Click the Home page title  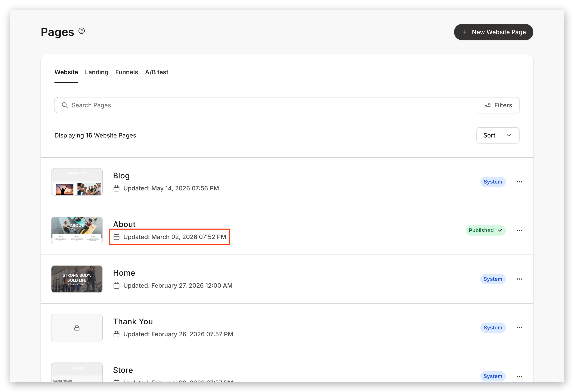124,273
